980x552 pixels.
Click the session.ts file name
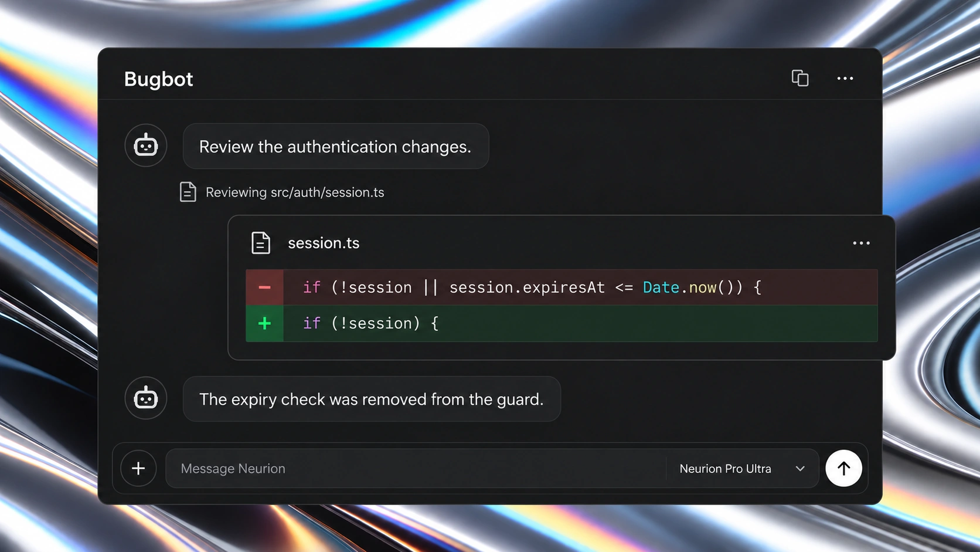coord(324,243)
